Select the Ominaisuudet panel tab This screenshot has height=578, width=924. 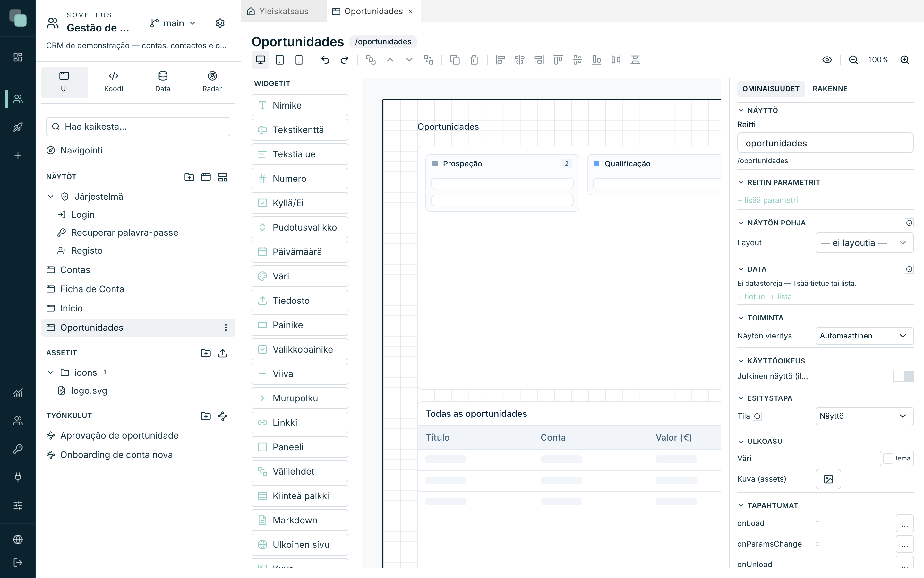(771, 89)
